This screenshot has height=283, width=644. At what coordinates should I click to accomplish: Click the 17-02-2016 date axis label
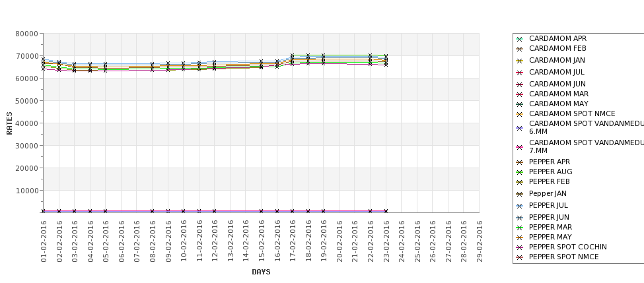[x=293, y=241]
